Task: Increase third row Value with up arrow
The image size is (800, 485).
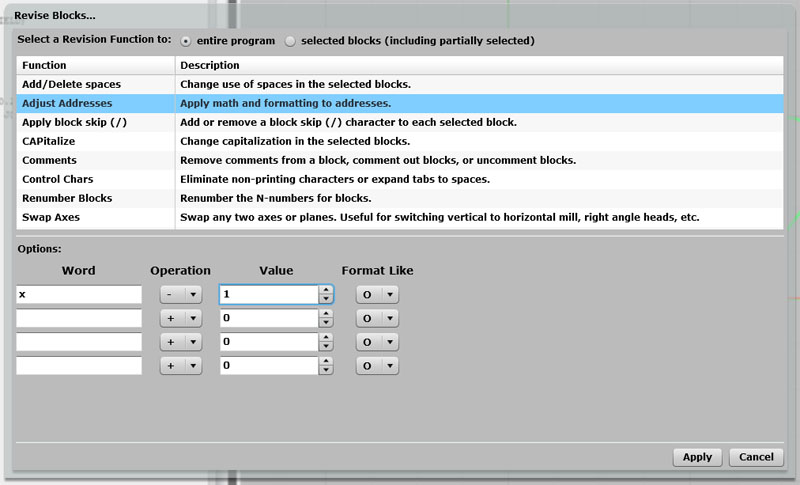Action: click(x=326, y=337)
